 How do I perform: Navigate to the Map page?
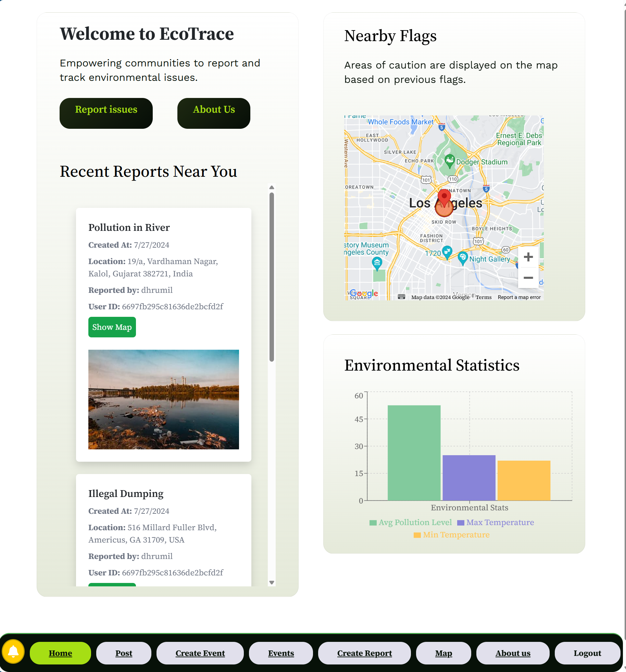pos(443,653)
